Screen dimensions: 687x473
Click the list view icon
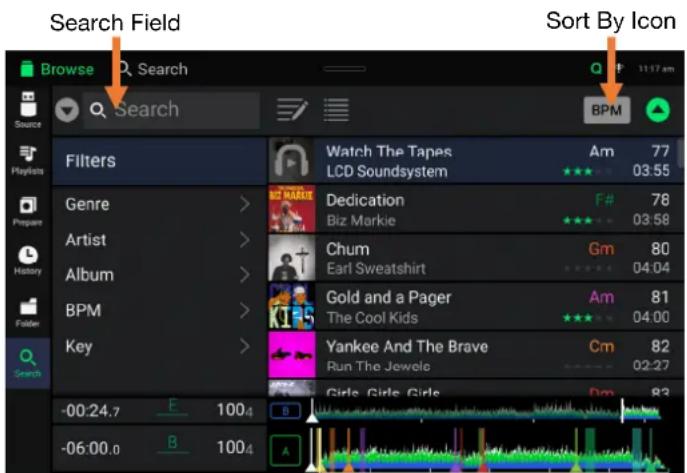tap(336, 110)
